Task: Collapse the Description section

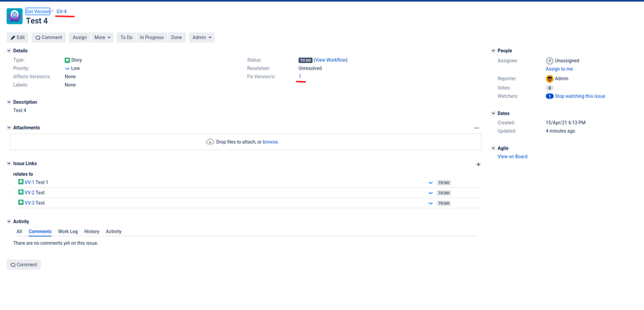Action: point(9,102)
